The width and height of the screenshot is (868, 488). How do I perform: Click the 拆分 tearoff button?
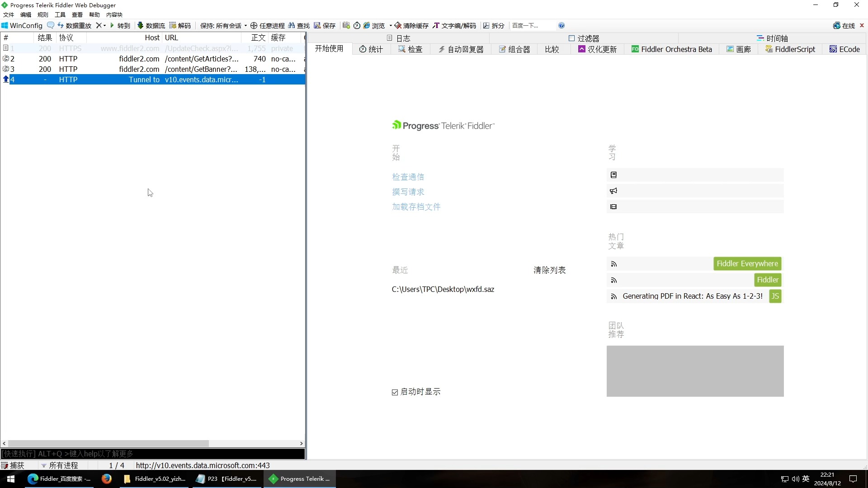(x=494, y=26)
